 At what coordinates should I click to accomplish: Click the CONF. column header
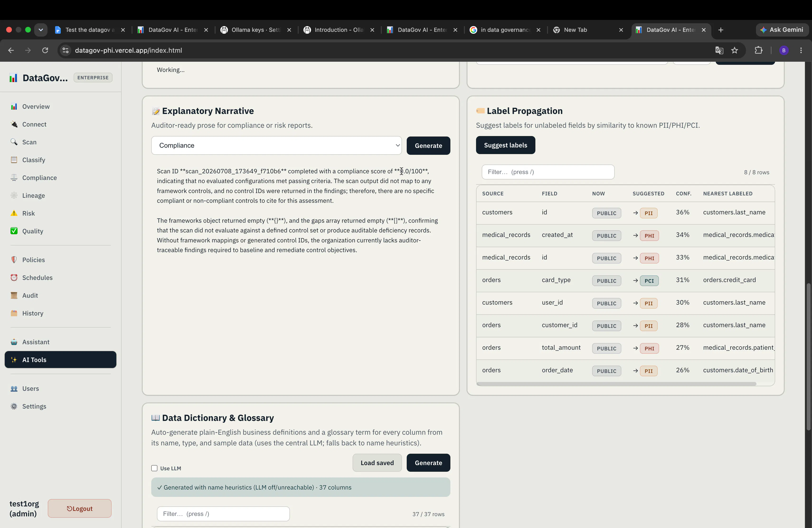click(683, 193)
